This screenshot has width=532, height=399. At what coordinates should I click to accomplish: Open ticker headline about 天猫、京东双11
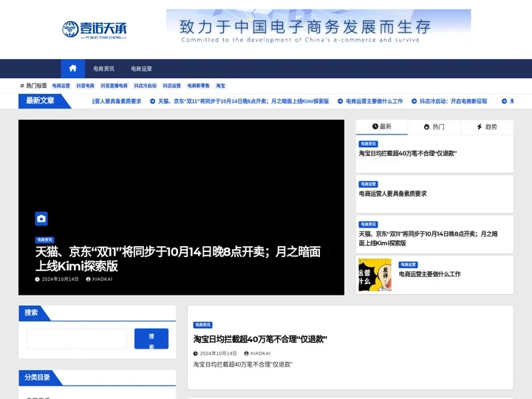(x=243, y=101)
